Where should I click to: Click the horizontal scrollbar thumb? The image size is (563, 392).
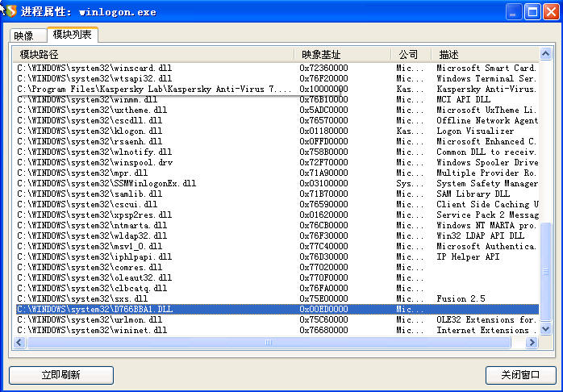(x=269, y=343)
